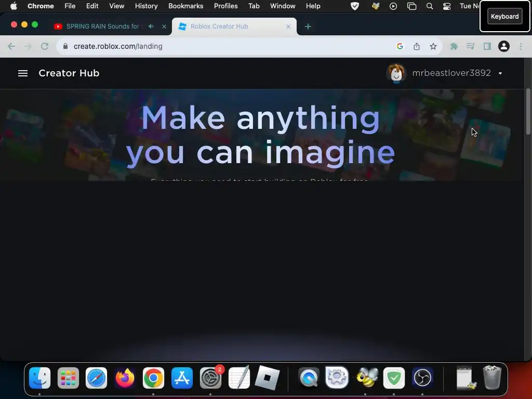The height and width of the screenshot is (399, 532).
Task: Open the Chrome three-dot menu
Action: [521, 46]
